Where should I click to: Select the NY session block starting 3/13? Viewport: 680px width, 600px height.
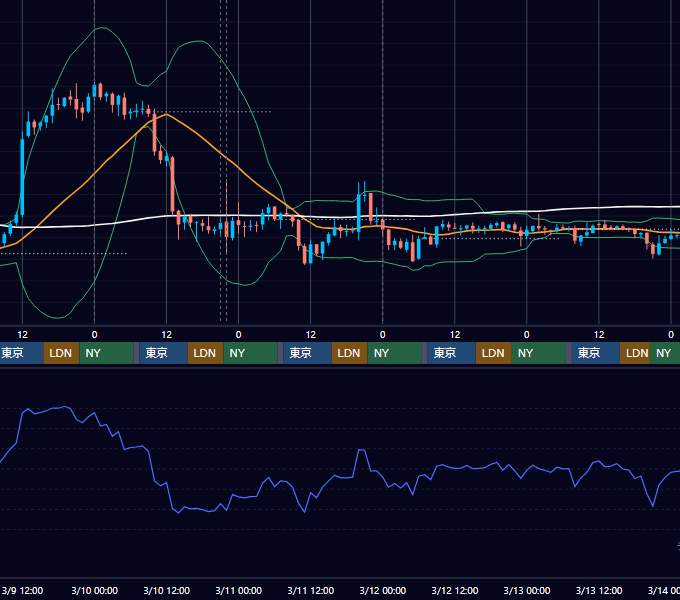pos(665,353)
